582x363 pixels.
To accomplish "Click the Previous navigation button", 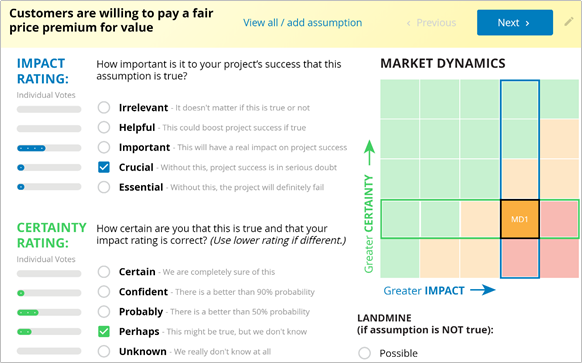I will point(431,23).
